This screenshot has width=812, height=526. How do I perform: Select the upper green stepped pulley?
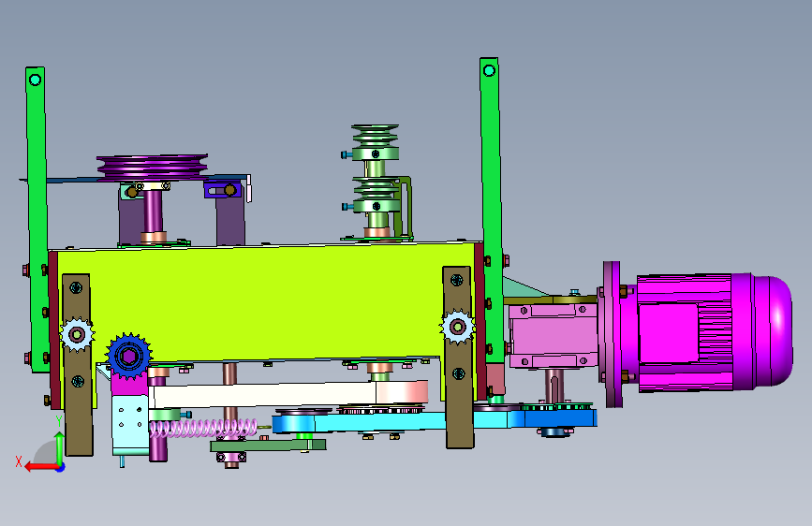pos(376,142)
